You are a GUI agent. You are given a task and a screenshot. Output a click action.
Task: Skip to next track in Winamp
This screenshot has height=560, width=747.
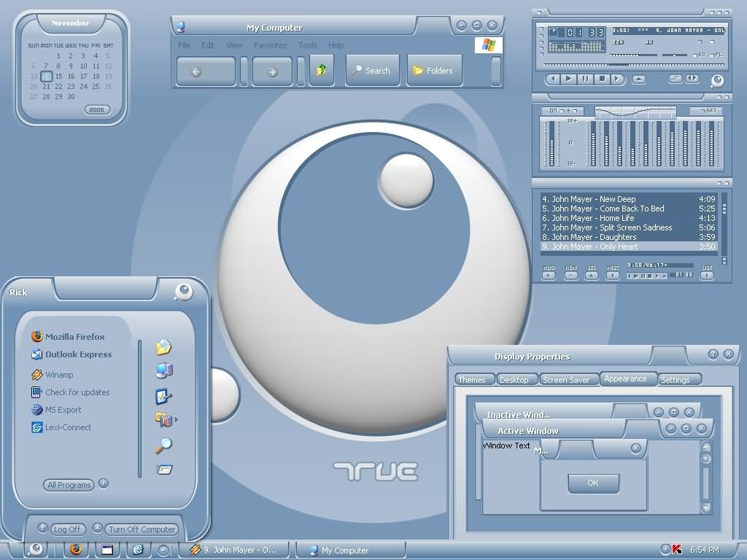pyautogui.click(x=617, y=79)
